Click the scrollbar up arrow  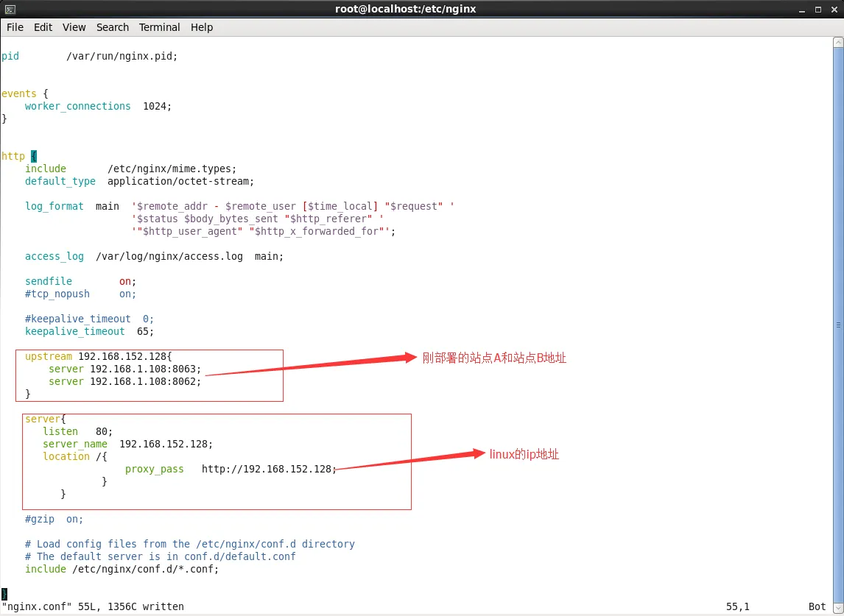click(838, 43)
